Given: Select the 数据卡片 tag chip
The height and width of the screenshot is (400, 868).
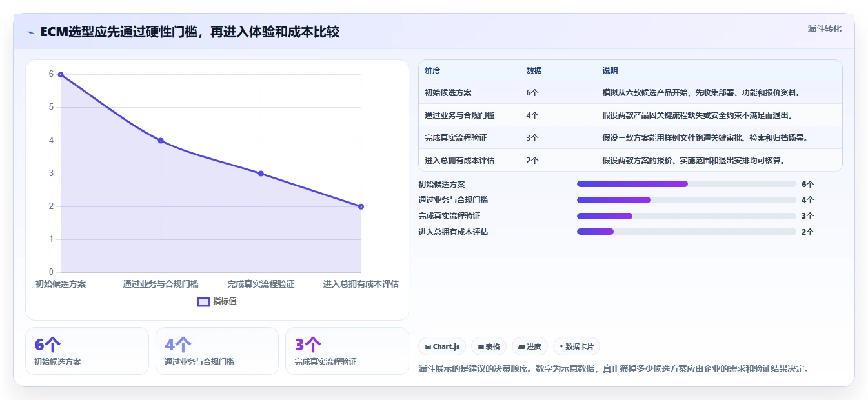Looking at the screenshot, I should point(576,346).
